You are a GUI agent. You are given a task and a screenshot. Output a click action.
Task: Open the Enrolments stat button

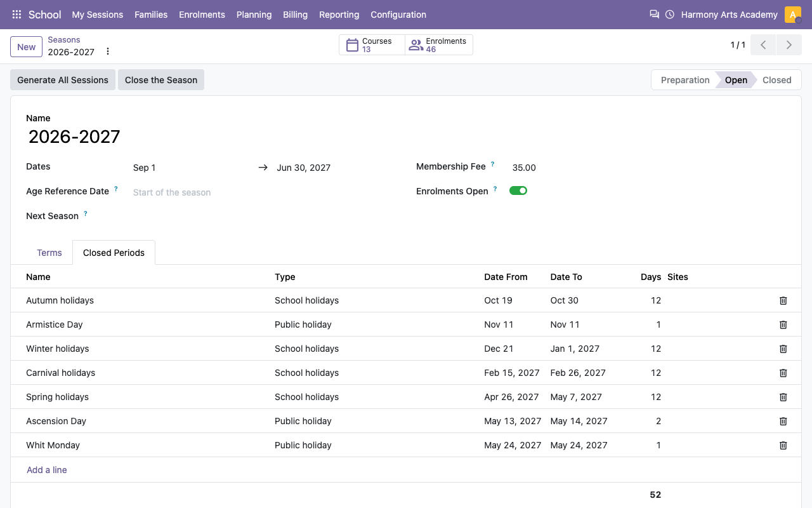point(439,45)
